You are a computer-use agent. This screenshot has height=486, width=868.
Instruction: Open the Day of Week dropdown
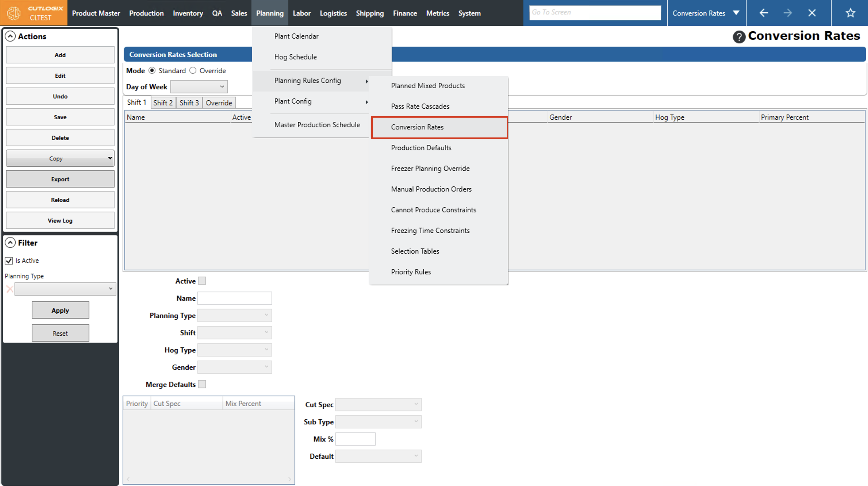coord(199,87)
